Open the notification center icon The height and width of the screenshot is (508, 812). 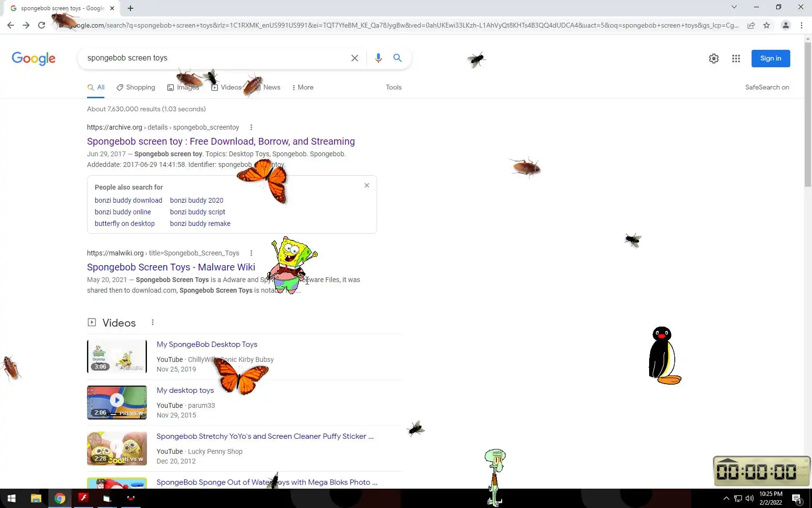(x=797, y=498)
